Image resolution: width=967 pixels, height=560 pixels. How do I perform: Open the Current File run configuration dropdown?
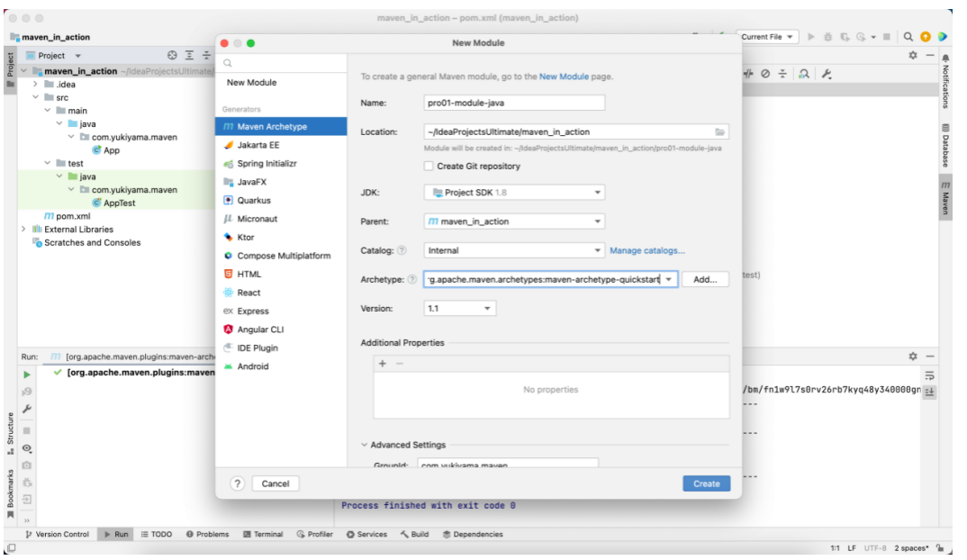coord(767,37)
